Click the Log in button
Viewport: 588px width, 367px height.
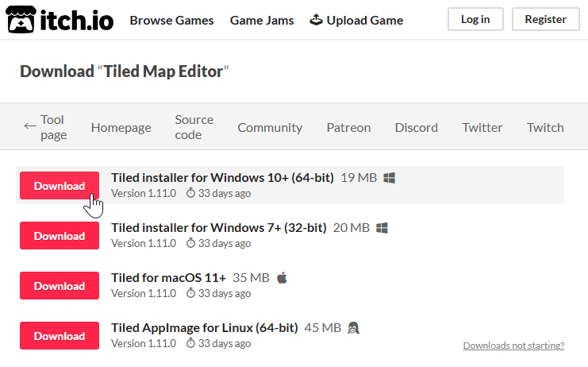pyautogui.click(x=475, y=19)
